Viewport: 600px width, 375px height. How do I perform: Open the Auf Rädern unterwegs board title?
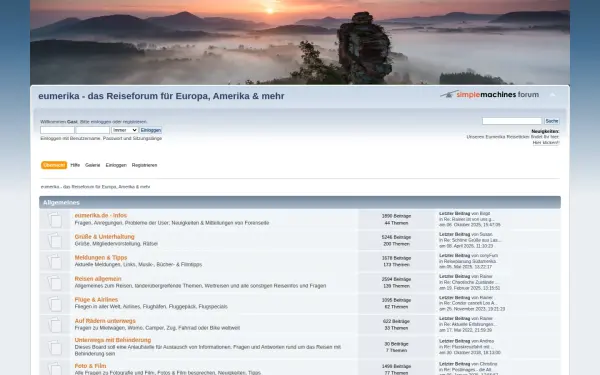(105, 321)
